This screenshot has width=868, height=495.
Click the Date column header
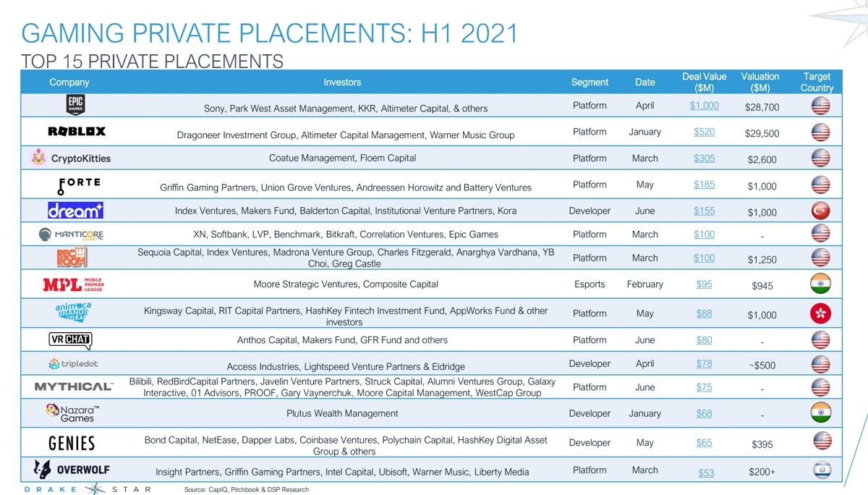[645, 82]
